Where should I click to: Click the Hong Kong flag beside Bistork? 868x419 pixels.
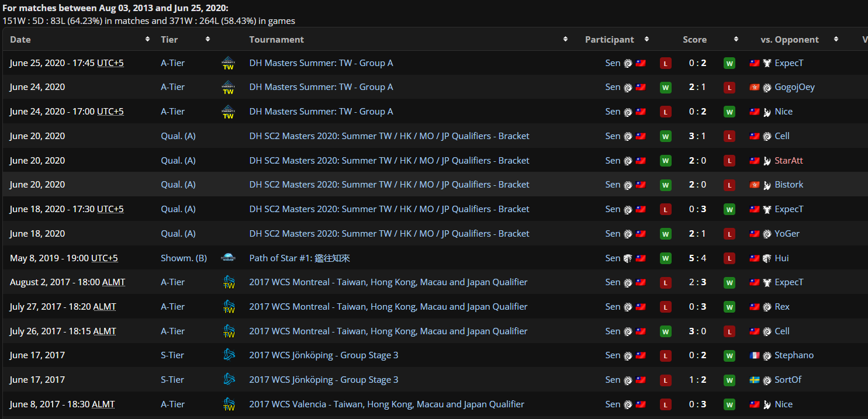755,185
